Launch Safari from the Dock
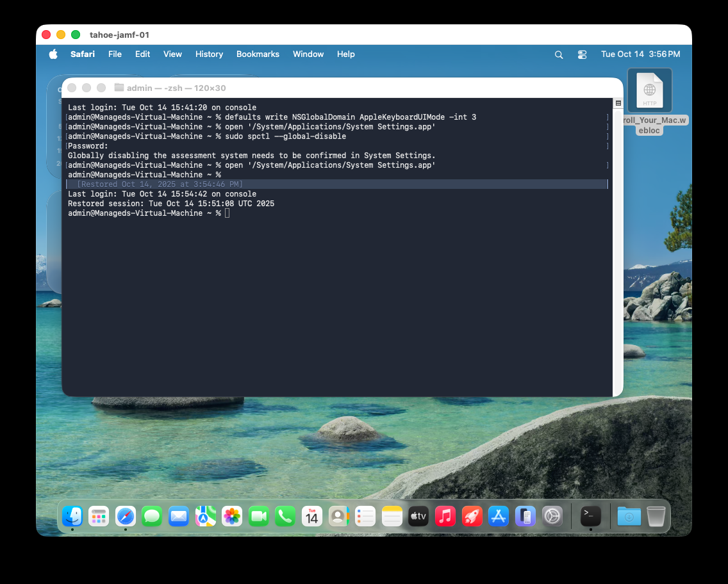The width and height of the screenshot is (728, 584). click(126, 516)
